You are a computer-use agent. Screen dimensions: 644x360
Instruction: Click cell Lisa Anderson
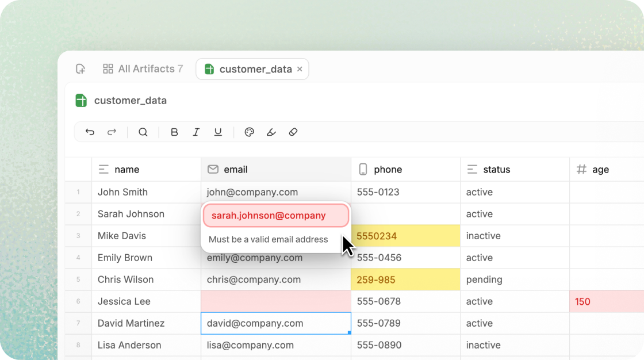[146, 345]
